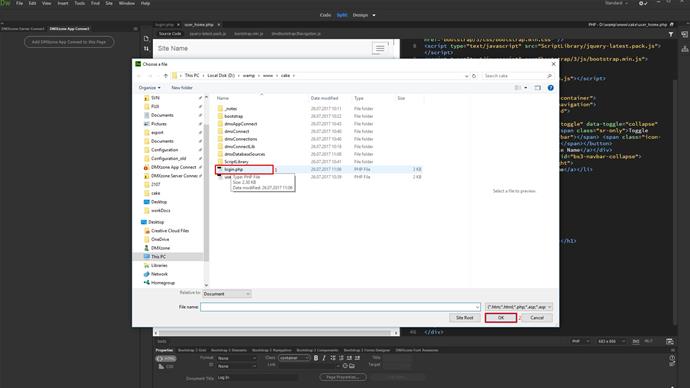Screen dimensions: 690x388
Task: Select the dmxDatabaseSources folder
Action: (244, 154)
